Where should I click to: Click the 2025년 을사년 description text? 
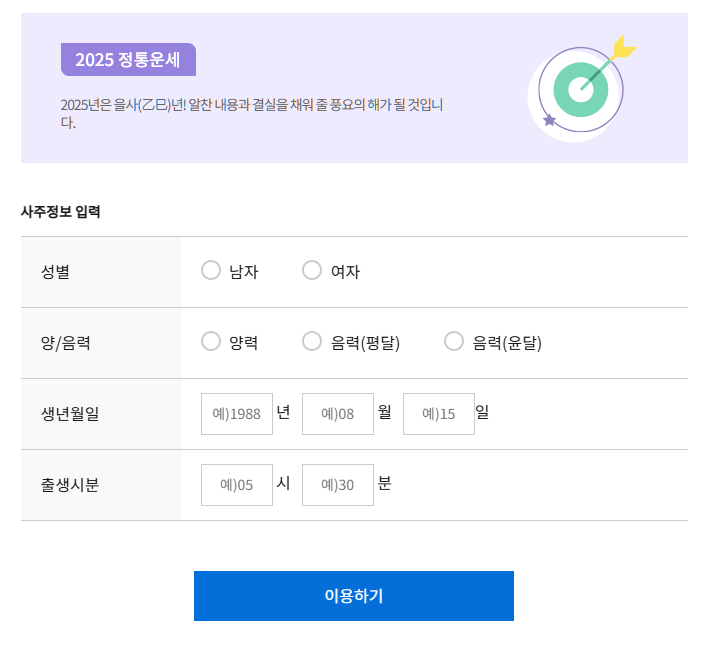[x=251, y=113]
